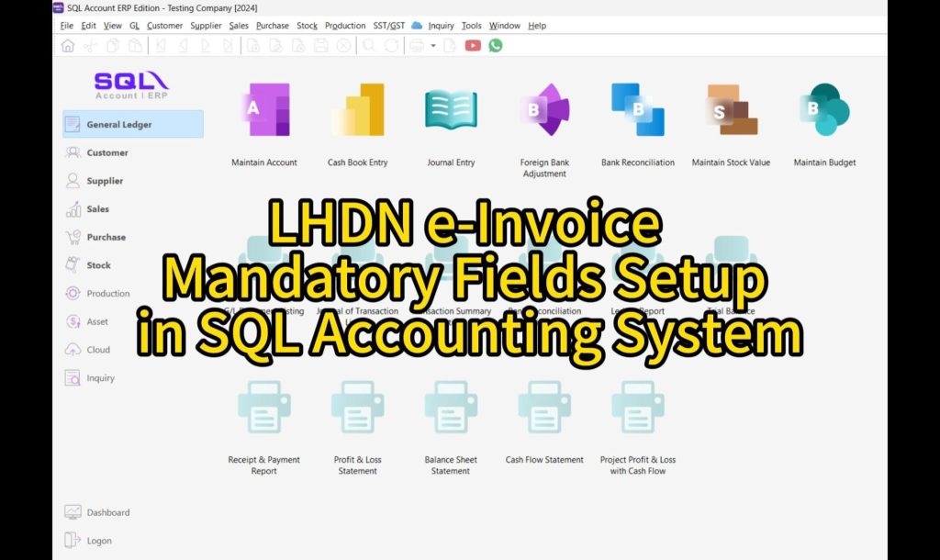Go to next record toolbar icon
The width and height of the screenshot is (940, 560).
[x=206, y=46]
